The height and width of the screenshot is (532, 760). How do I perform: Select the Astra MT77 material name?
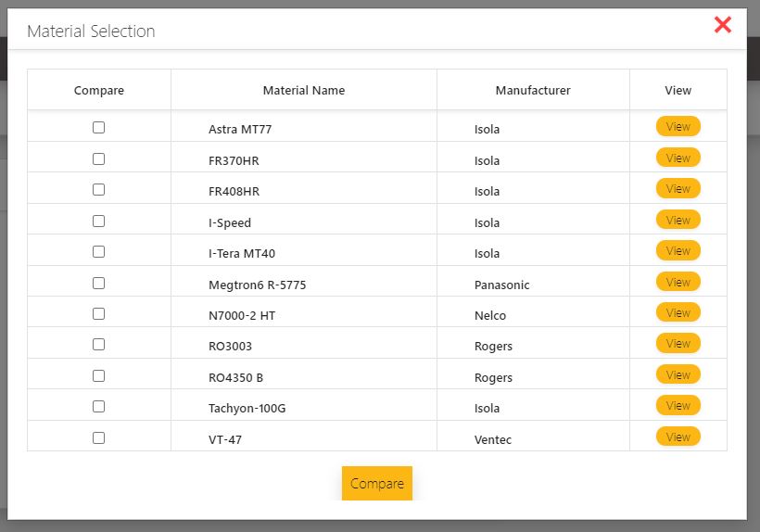240,130
